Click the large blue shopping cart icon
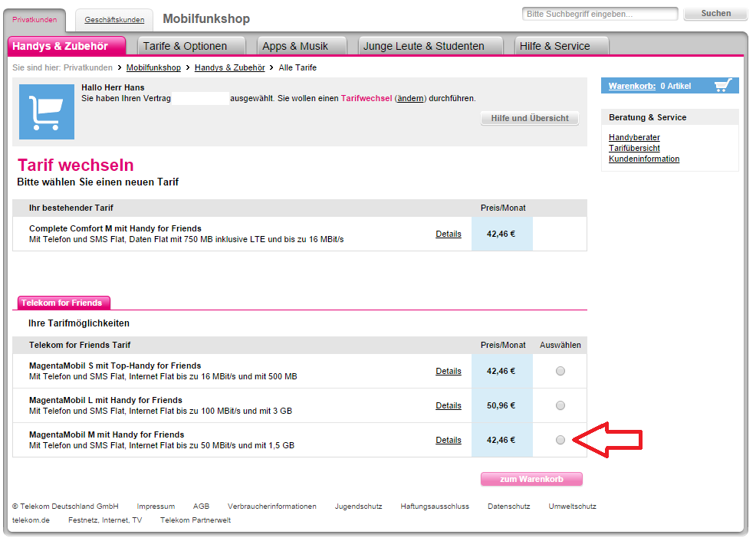The width and height of the screenshot is (756, 541). coord(46,112)
